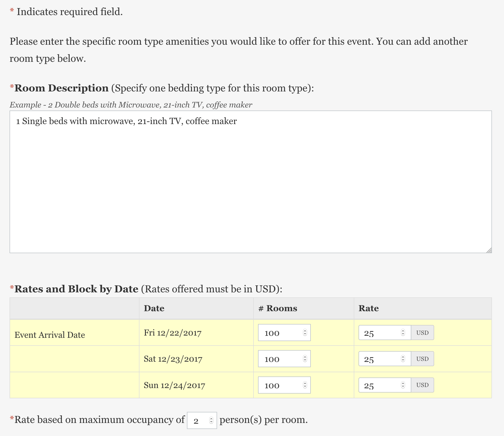
Task: Click rooms stepper for Fri 12/22/2017
Action: 305,333
